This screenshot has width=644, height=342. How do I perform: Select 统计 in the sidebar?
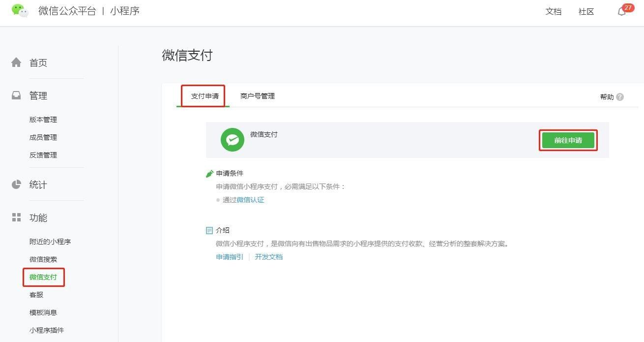[38, 185]
